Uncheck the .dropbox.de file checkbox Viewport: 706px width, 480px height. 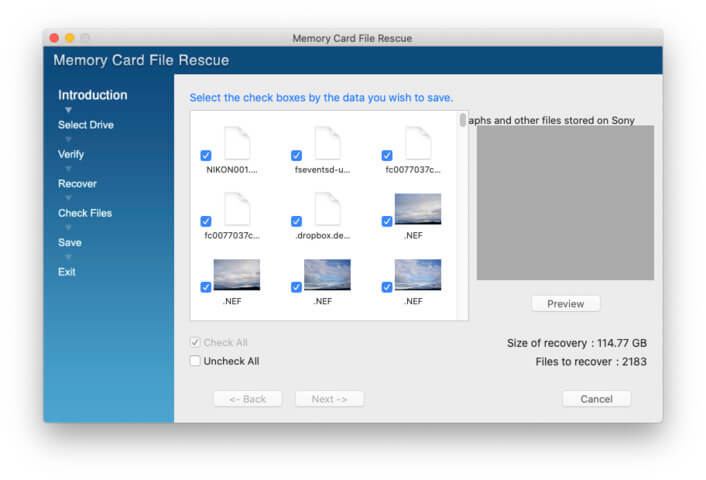pos(296,221)
